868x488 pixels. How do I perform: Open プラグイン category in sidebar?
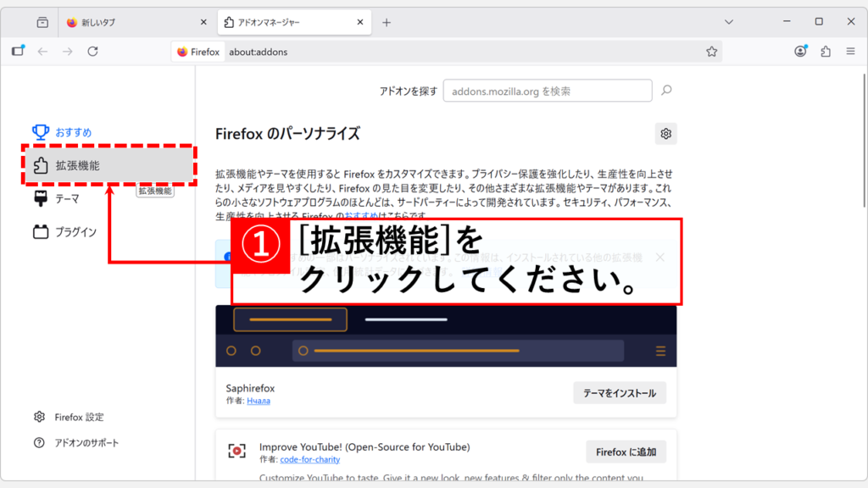75,232
